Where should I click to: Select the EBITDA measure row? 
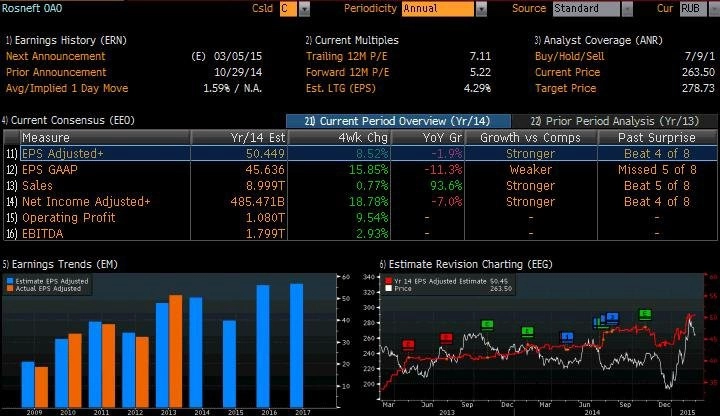coord(360,233)
